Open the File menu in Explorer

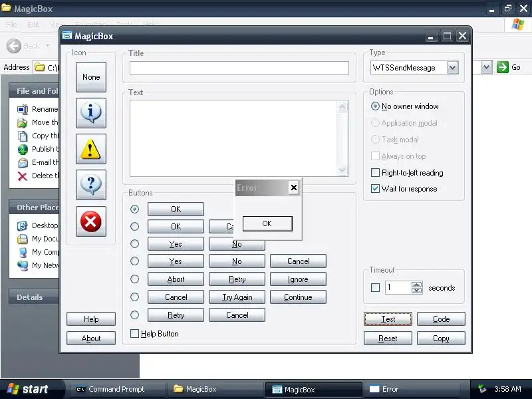11,25
